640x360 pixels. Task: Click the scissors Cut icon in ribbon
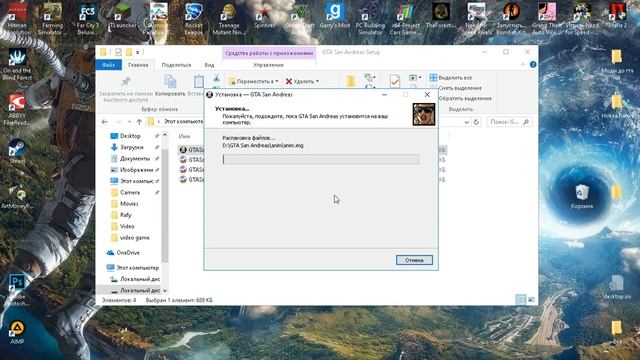click(216, 77)
